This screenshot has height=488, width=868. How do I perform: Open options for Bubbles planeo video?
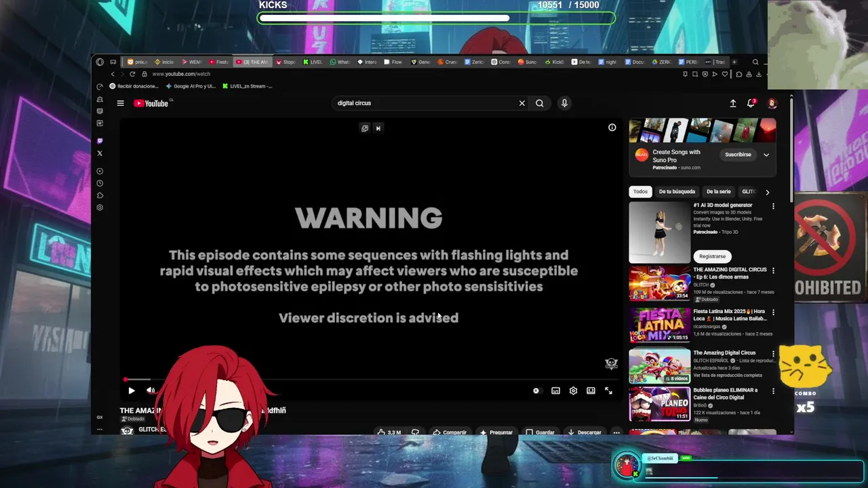pyautogui.click(x=773, y=391)
